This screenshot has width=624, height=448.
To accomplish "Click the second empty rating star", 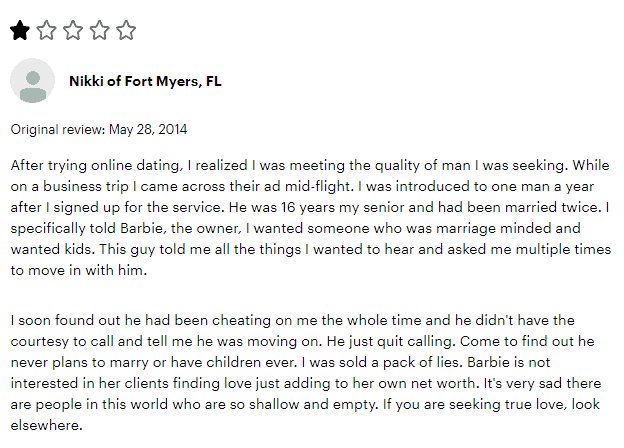I will click(x=47, y=30).
